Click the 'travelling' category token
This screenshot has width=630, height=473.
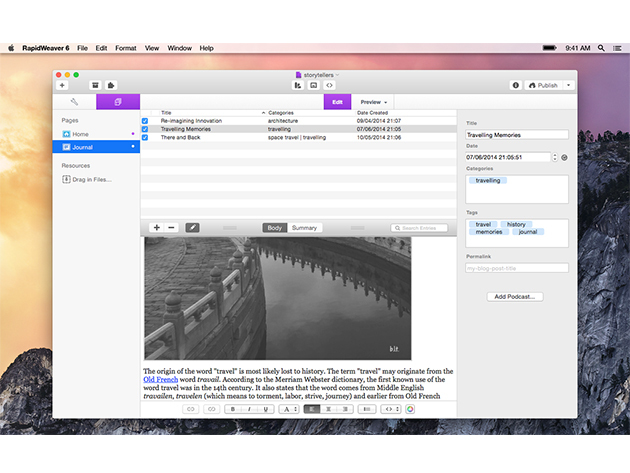(488, 180)
